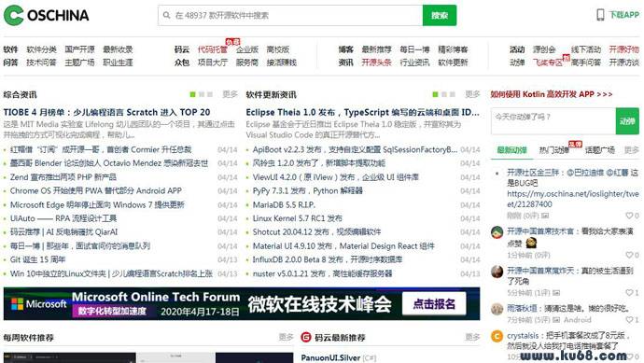This screenshot has height=363, width=644.
Task: Focus the open-source software search box
Action: (290, 15)
